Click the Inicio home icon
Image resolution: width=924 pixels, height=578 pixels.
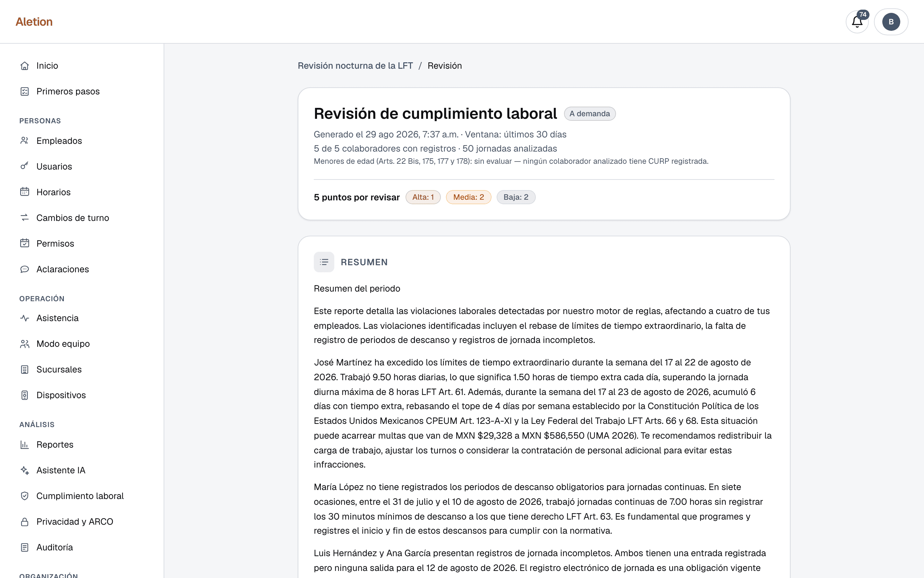pyautogui.click(x=25, y=66)
